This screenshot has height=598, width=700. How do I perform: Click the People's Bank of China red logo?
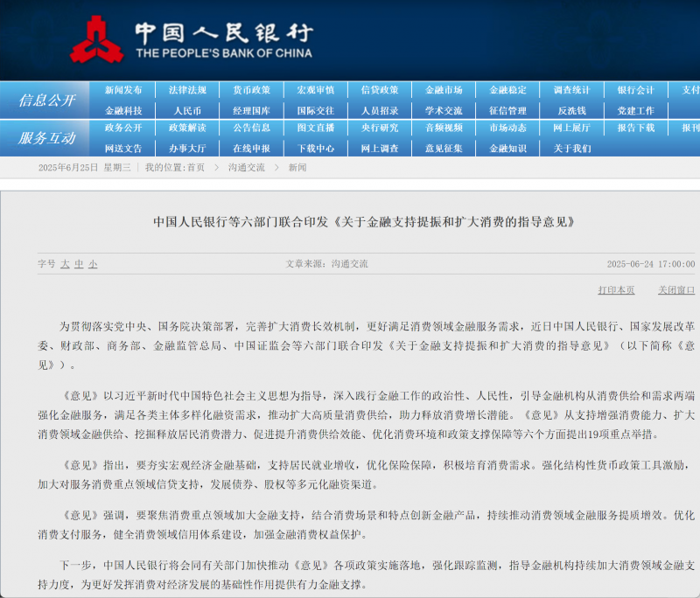pos(96,39)
